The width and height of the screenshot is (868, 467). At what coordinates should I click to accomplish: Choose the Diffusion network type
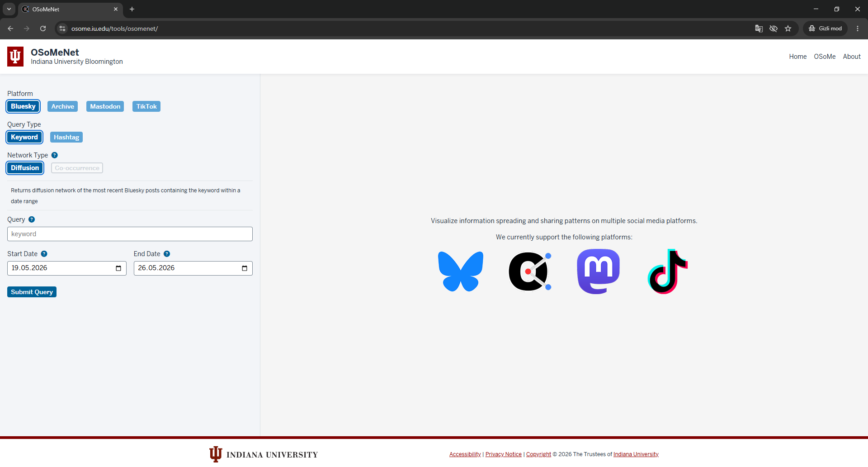25,168
